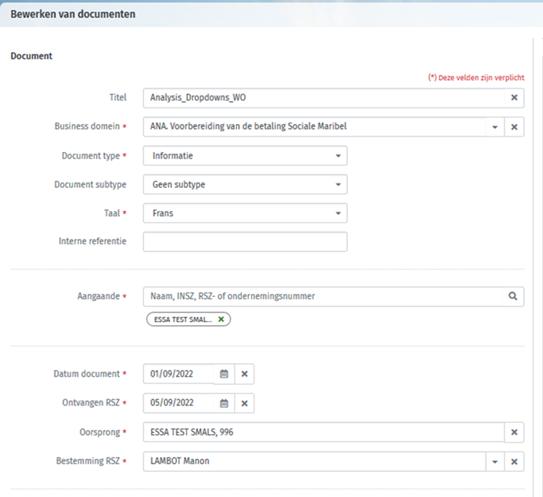
Task: Click the Datum document date field
Action: [x=179, y=374]
